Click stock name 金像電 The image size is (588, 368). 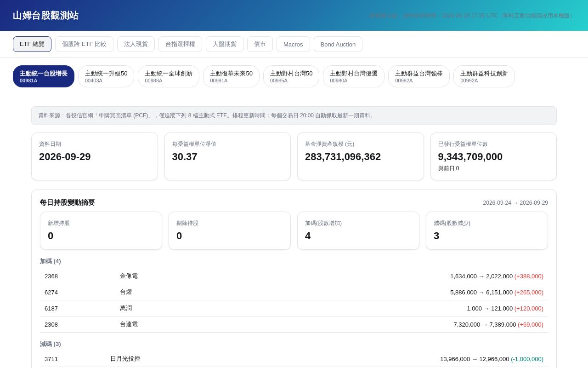[x=129, y=276]
